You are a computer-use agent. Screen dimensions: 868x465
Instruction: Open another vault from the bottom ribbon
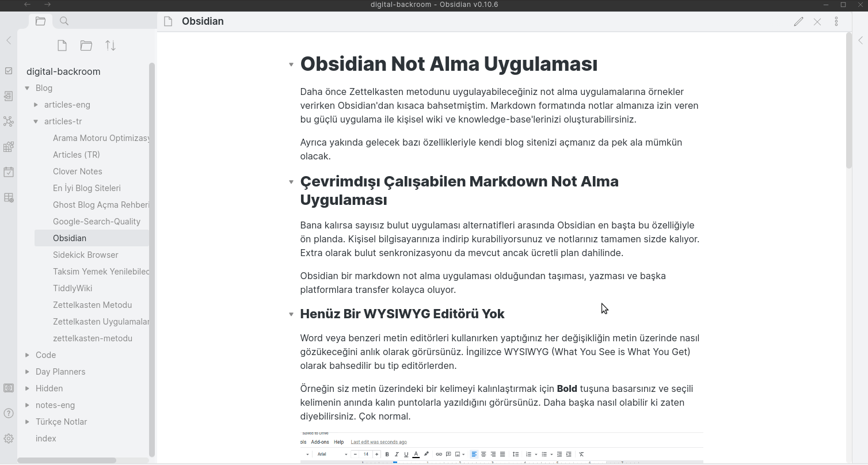pos(9,388)
